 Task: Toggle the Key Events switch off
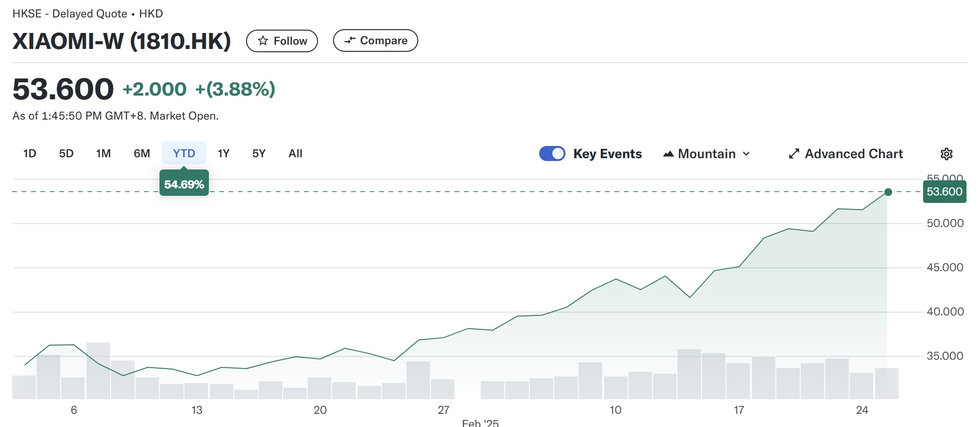(552, 154)
